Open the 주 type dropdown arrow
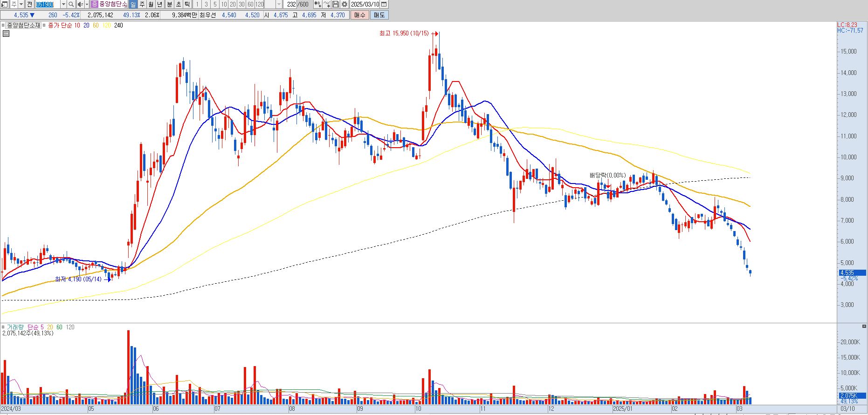Image resolution: width=868 pixels, height=415 pixels. click(x=21, y=4)
